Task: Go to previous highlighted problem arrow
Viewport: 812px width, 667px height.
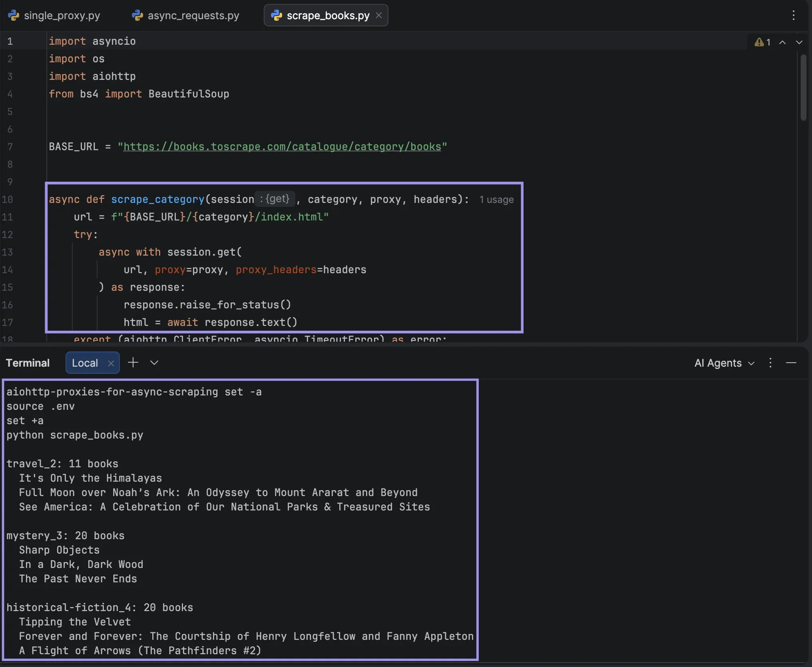Action: coord(782,42)
